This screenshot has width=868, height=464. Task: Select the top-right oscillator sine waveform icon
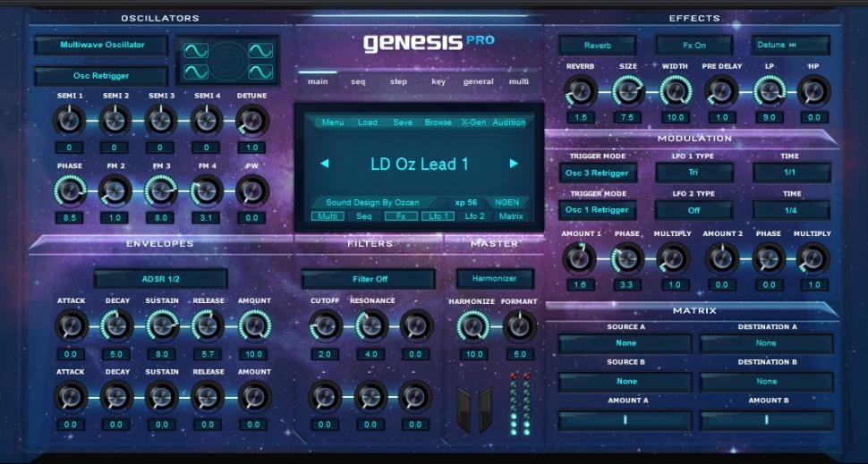260,51
